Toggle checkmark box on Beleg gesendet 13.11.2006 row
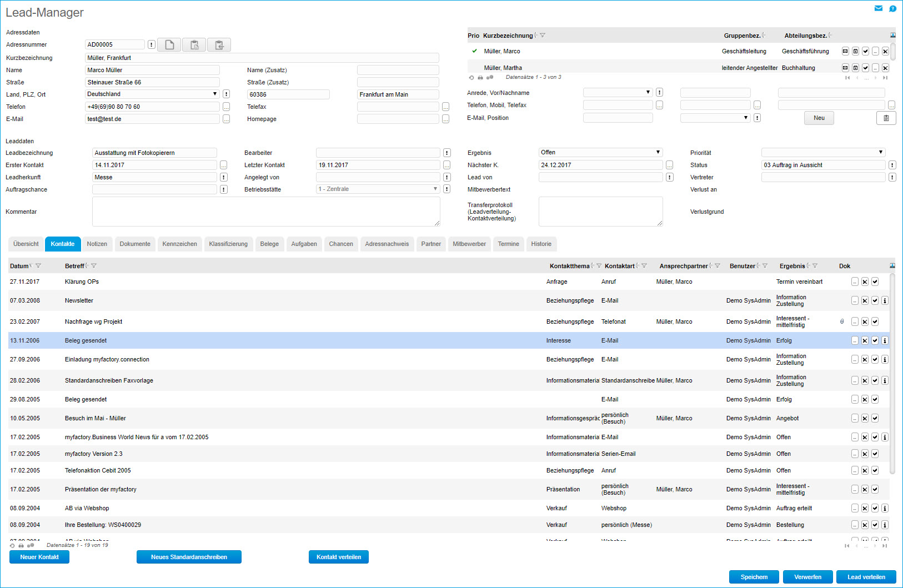Image resolution: width=903 pixels, height=588 pixels. (x=875, y=340)
